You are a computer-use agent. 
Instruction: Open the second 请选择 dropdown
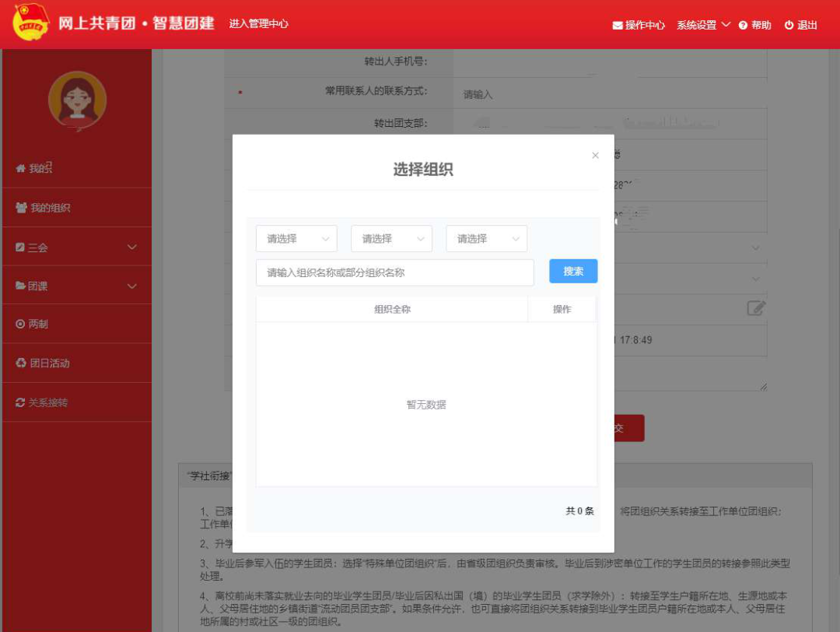click(x=391, y=239)
